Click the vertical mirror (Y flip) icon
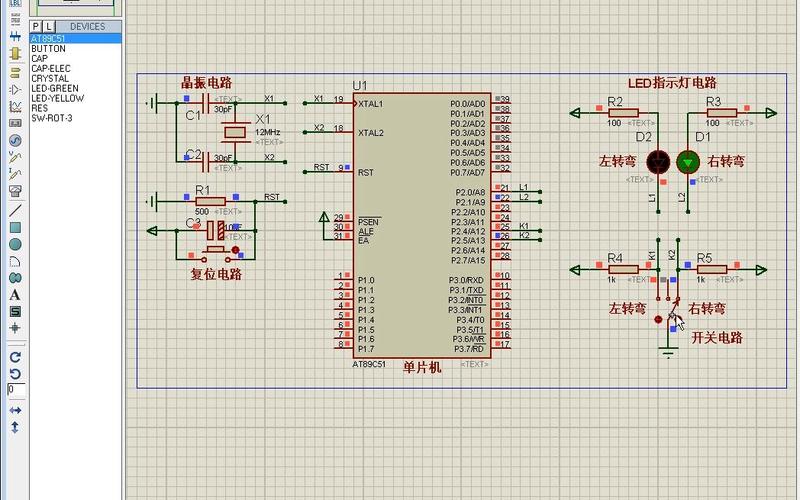This screenshot has height=500, width=800. [x=15, y=427]
